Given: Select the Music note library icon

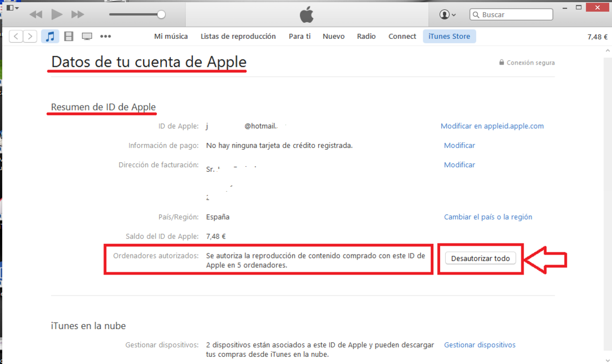Looking at the screenshot, I should [50, 36].
